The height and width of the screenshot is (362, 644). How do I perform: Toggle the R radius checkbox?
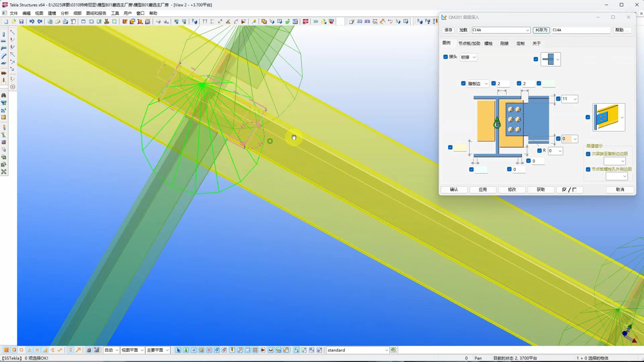tap(539, 151)
